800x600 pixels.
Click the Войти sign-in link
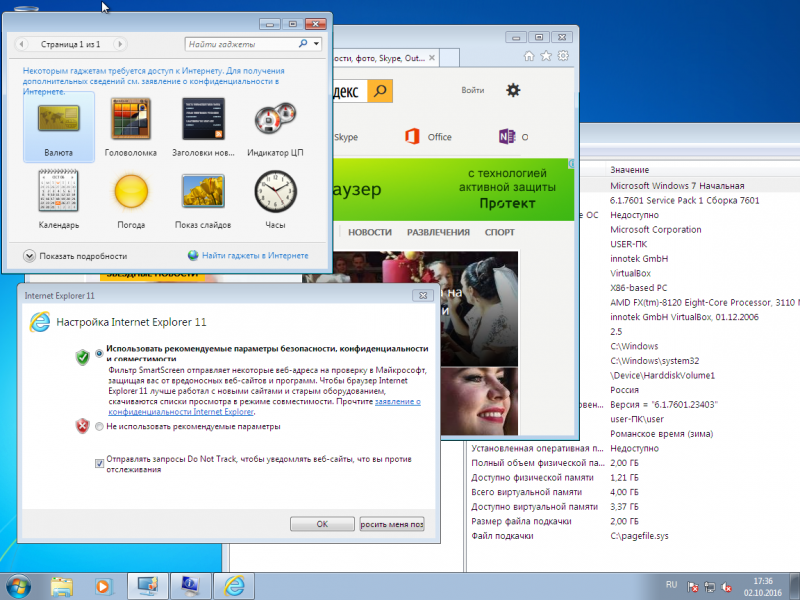[x=472, y=90]
